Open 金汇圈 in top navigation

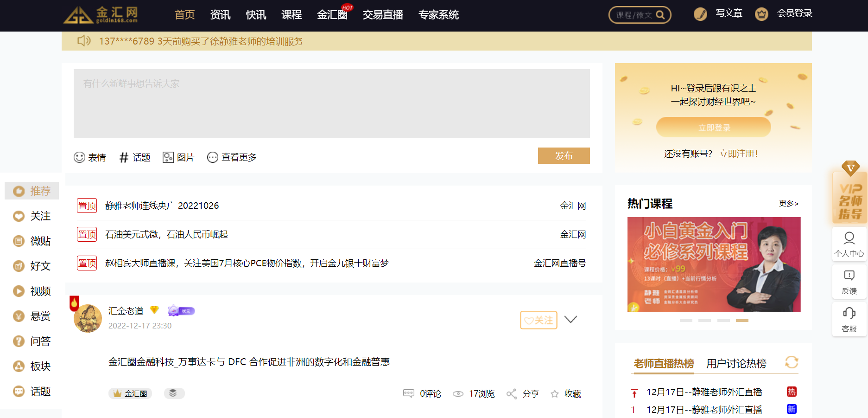coord(332,15)
